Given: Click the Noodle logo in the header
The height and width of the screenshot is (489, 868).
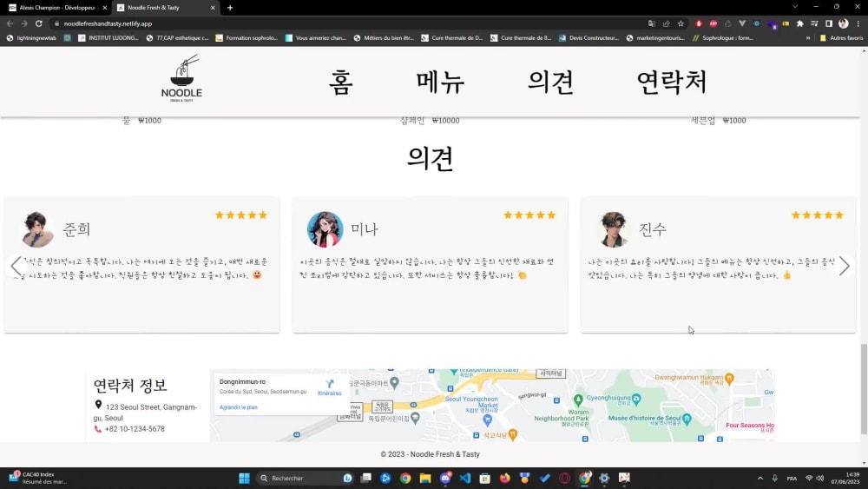Looking at the screenshot, I should tap(181, 78).
